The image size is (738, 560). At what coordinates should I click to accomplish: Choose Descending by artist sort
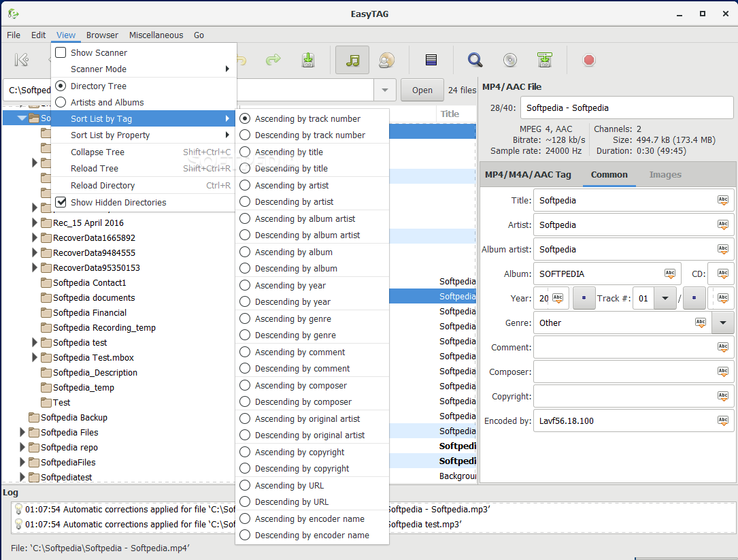[x=312, y=201]
